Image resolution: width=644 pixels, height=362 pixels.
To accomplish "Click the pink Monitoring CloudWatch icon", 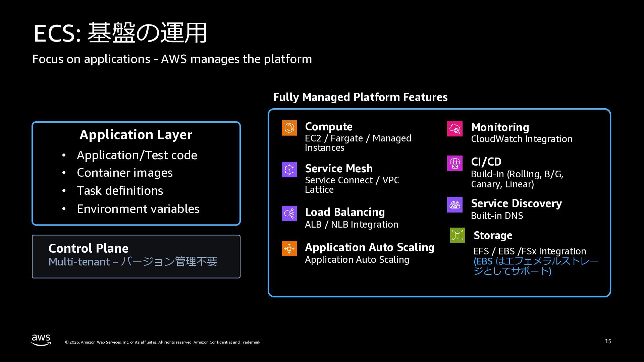I will [x=454, y=129].
